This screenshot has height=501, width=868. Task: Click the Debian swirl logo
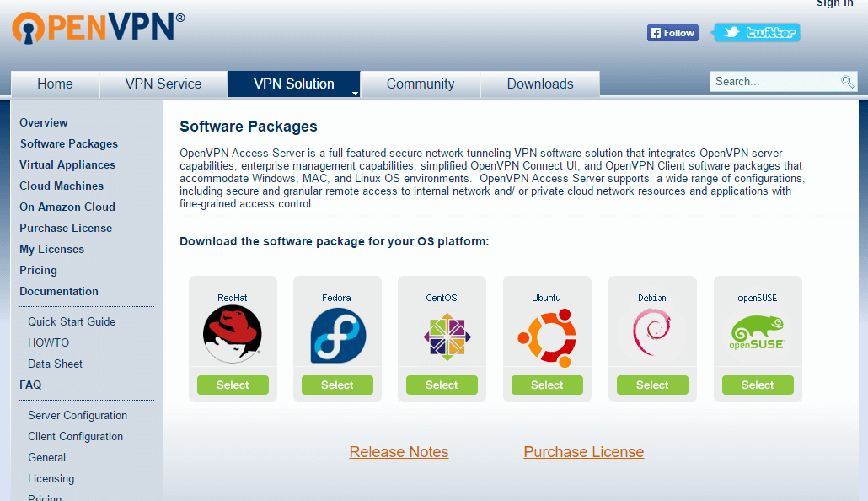click(x=651, y=332)
